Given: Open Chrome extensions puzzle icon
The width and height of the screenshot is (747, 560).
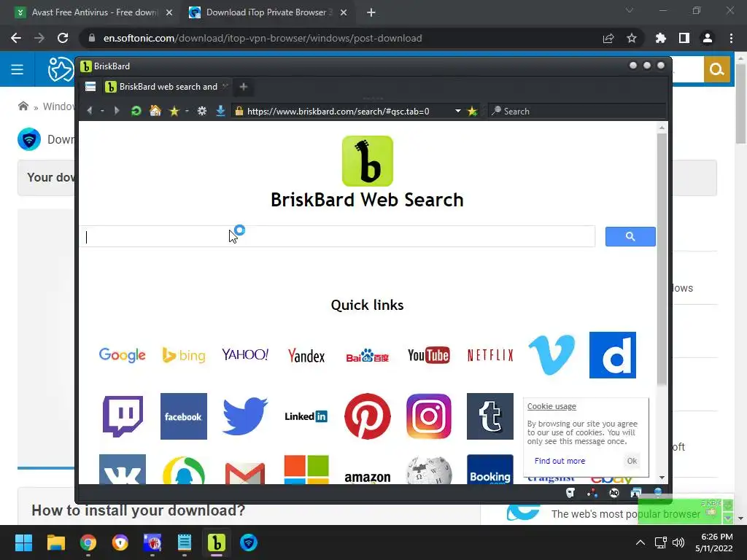Looking at the screenshot, I should pos(661,38).
